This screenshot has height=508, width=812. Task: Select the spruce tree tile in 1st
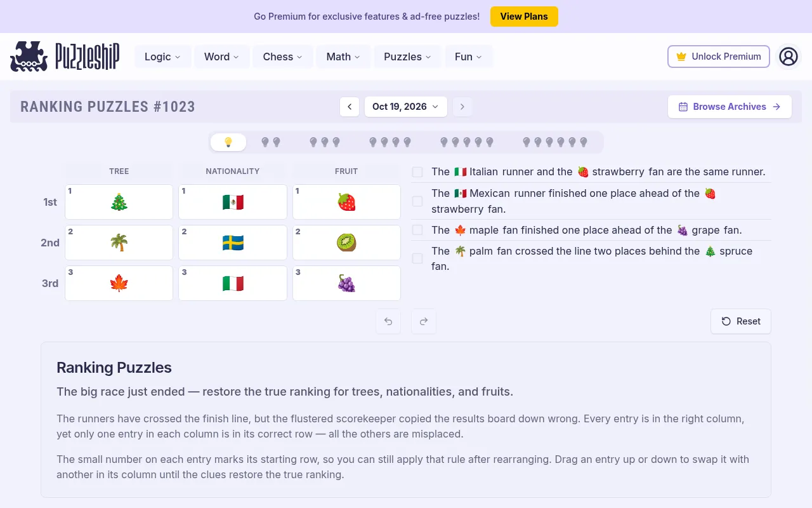click(x=119, y=202)
